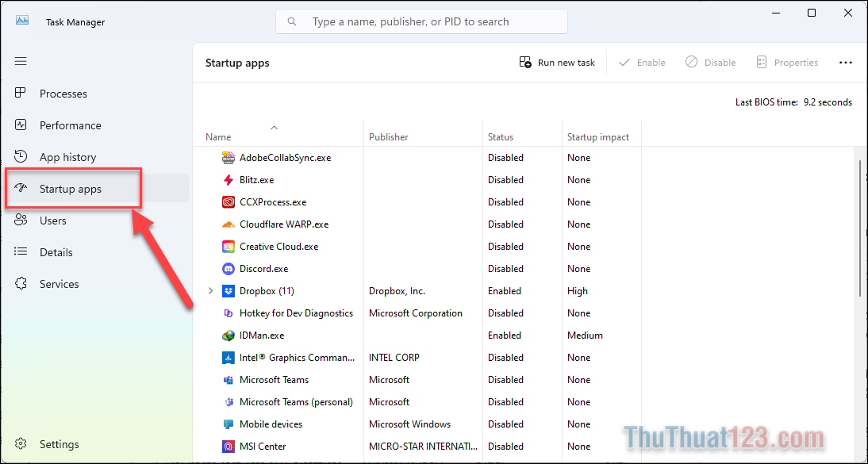
Task: Click the Cloudflare WARP cloud icon
Action: (228, 224)
